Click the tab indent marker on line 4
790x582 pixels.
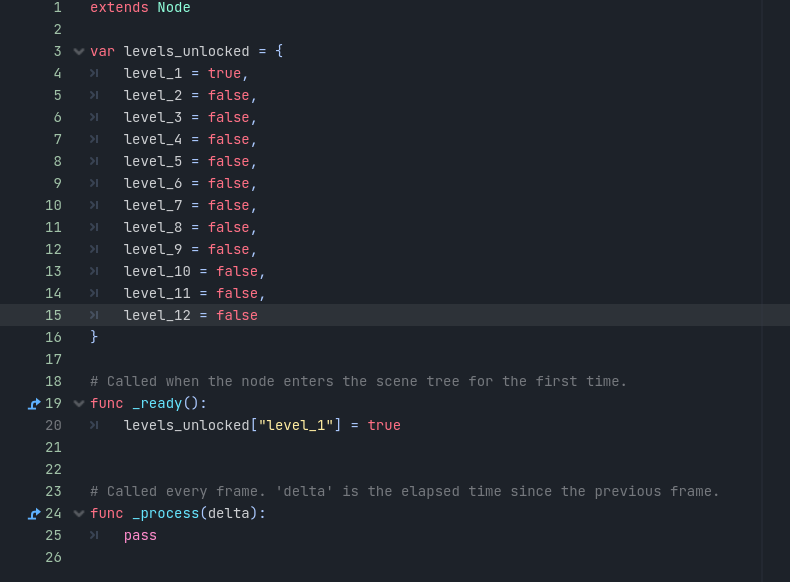point(94,74)
